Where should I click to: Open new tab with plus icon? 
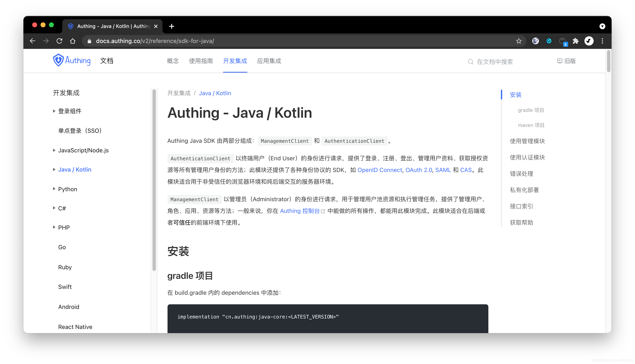point(172,26)
